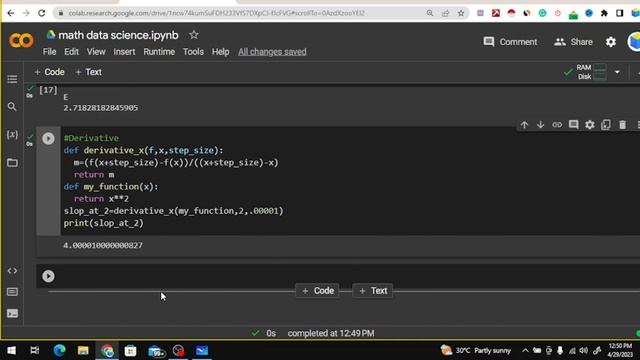Open the Edit menu
The height and width of the screenshot is (360, 640).
tap(71, 52)
